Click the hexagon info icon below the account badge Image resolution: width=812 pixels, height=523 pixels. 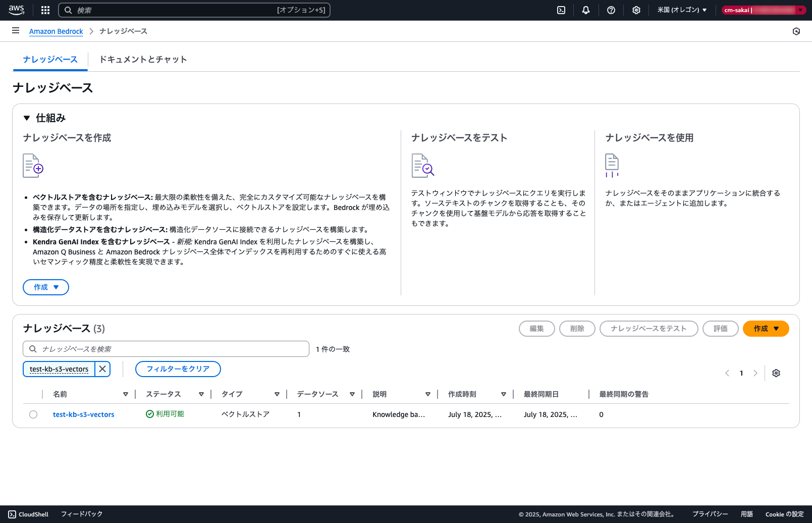pyautogui.click(x=796, y=31)
